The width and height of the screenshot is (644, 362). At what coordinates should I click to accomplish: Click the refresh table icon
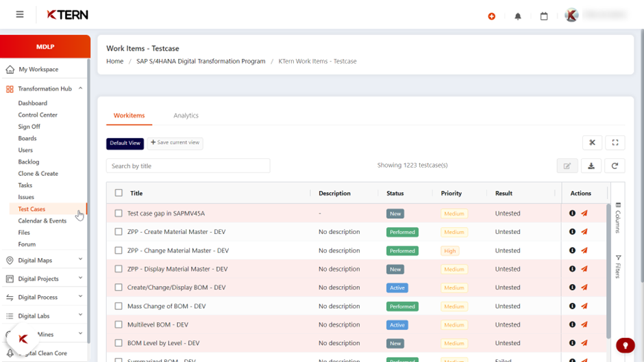[x=615, y=166]
